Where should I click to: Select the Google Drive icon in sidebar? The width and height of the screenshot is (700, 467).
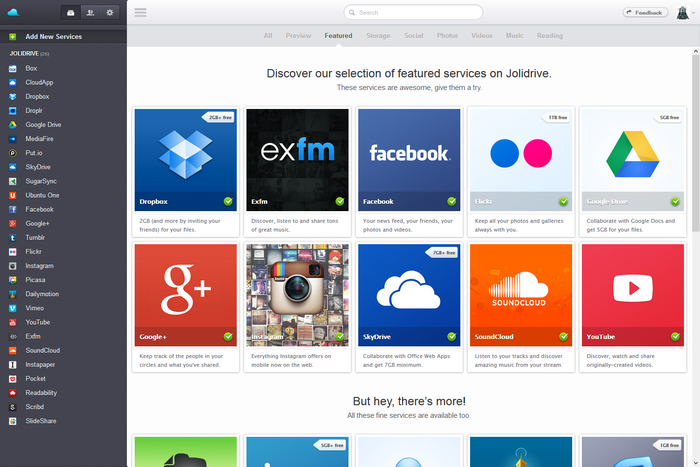(12, 125)
